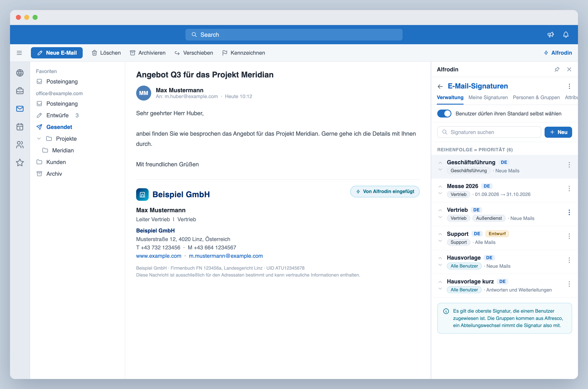Move Messe 2026 signature down

(x=440, y=193)
